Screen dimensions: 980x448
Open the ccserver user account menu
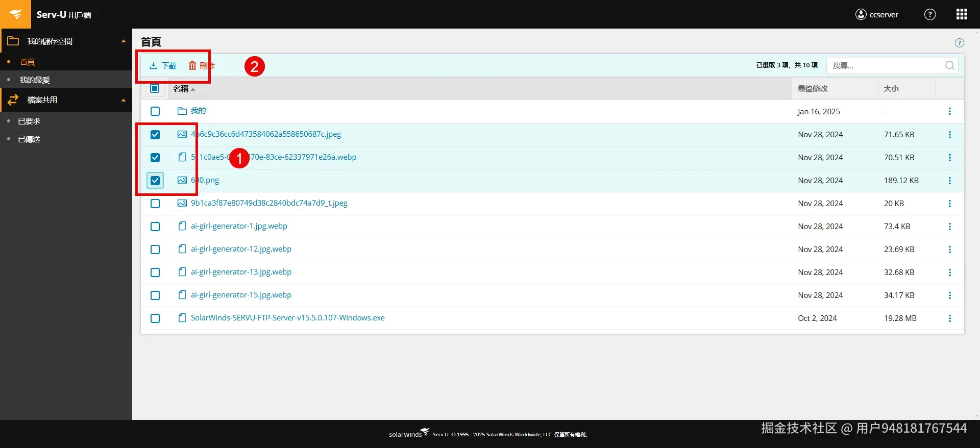877,14
